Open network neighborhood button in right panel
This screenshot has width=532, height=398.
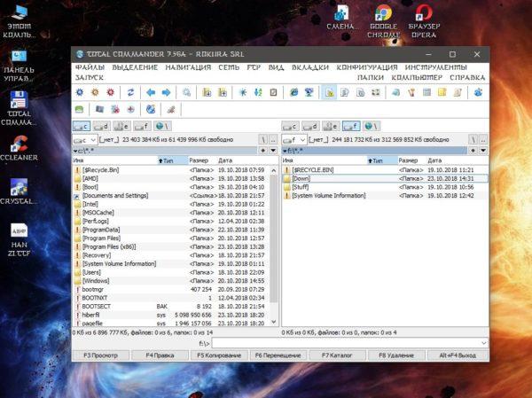point(372,127)
